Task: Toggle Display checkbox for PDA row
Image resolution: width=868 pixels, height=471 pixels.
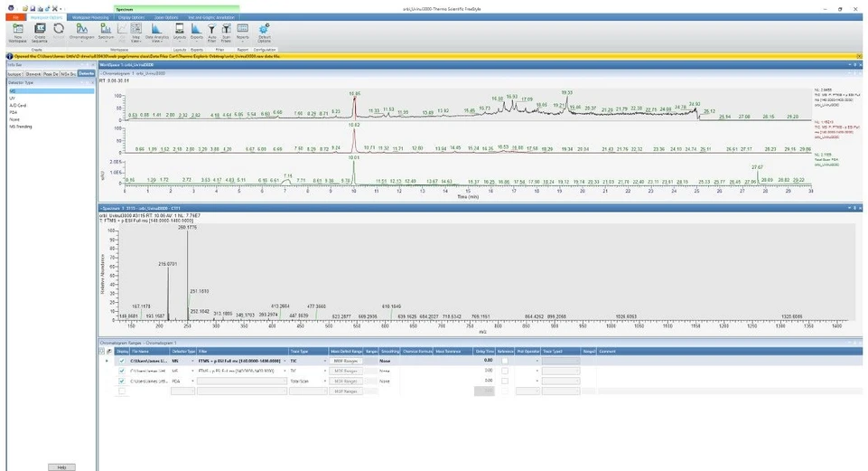Action: tap(122, 381)
